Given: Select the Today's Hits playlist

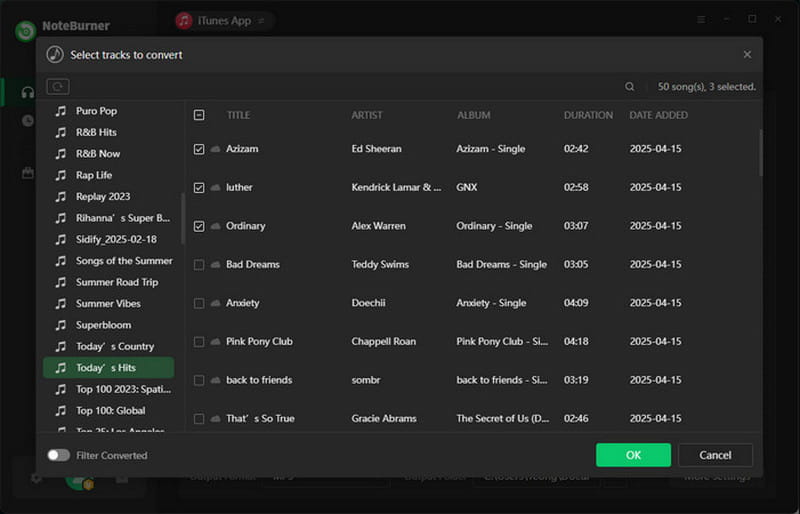Looking at the screenshot, I should click(x=109, y=368).
